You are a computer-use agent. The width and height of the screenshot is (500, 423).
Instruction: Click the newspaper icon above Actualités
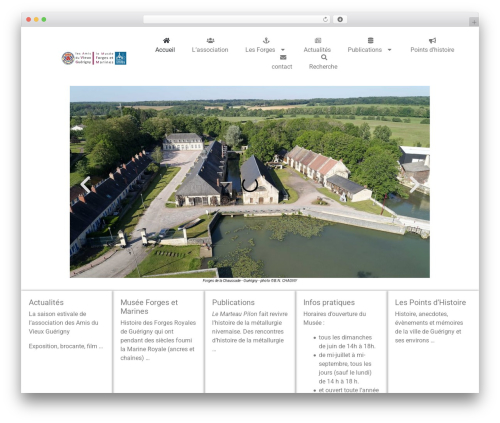pos(318,40)
